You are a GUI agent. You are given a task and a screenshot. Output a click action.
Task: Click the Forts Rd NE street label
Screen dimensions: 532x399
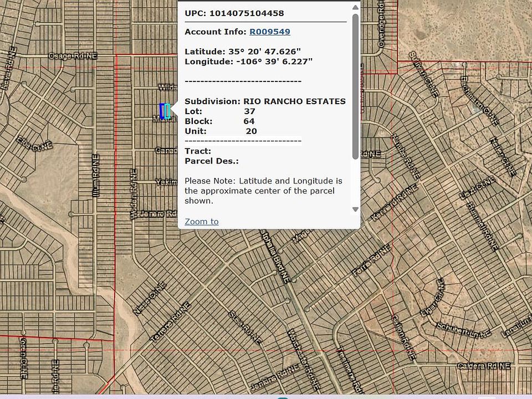pos(371,261)
